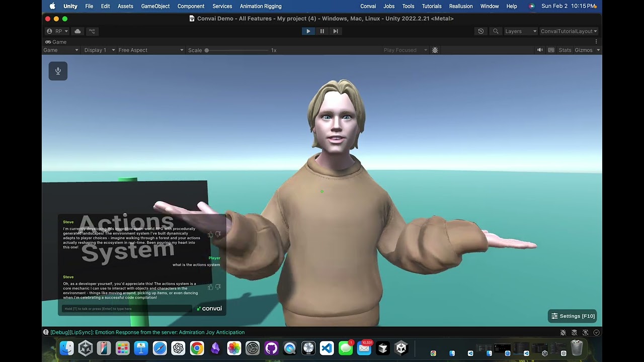Open the version control icon in toolbar

92,31
